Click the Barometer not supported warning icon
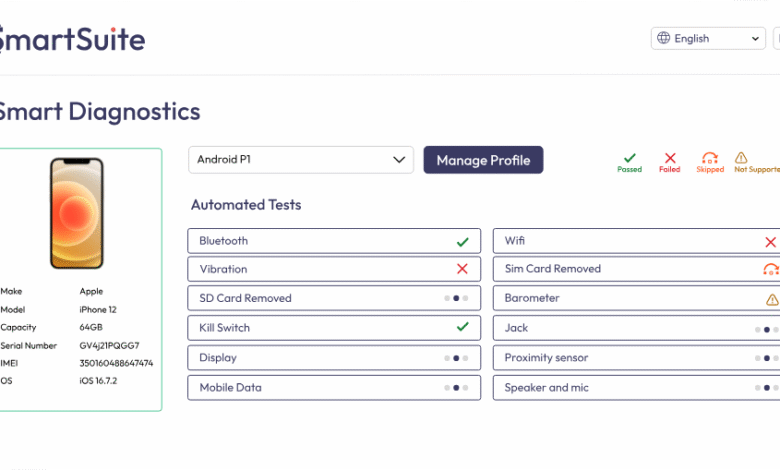The height and width of the screenshot is (470, 780). (x=772, y=299)
